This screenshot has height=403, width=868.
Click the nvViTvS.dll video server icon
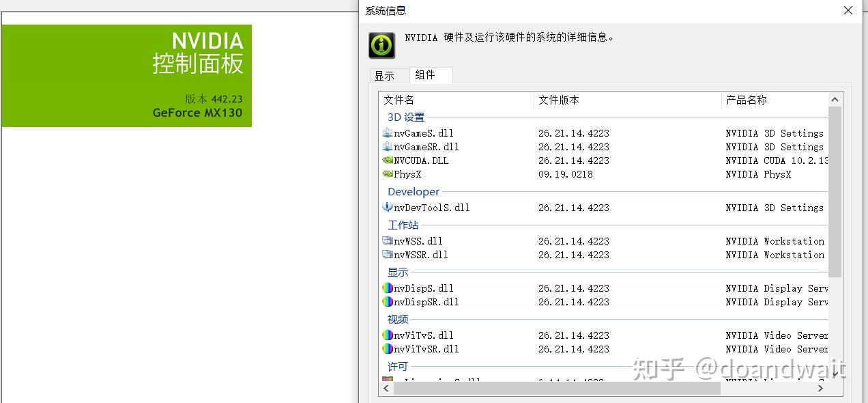pos(388,335)
